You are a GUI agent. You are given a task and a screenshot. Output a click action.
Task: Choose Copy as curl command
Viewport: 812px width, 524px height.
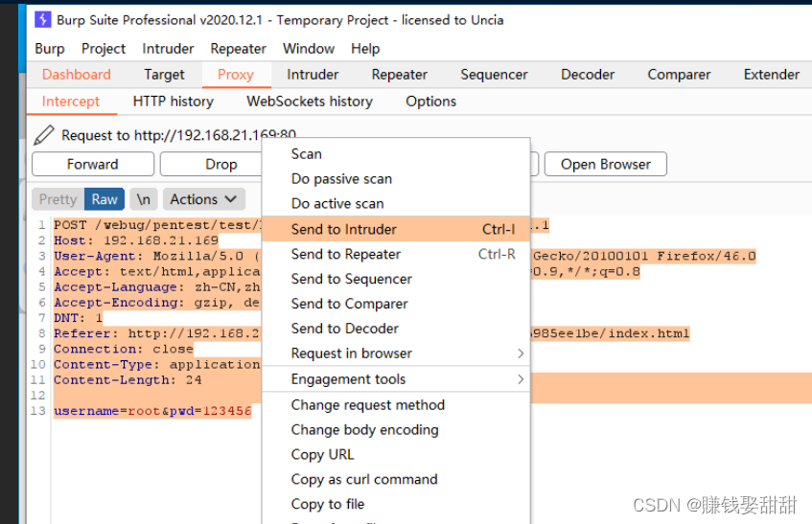click(x=396, y=480)
